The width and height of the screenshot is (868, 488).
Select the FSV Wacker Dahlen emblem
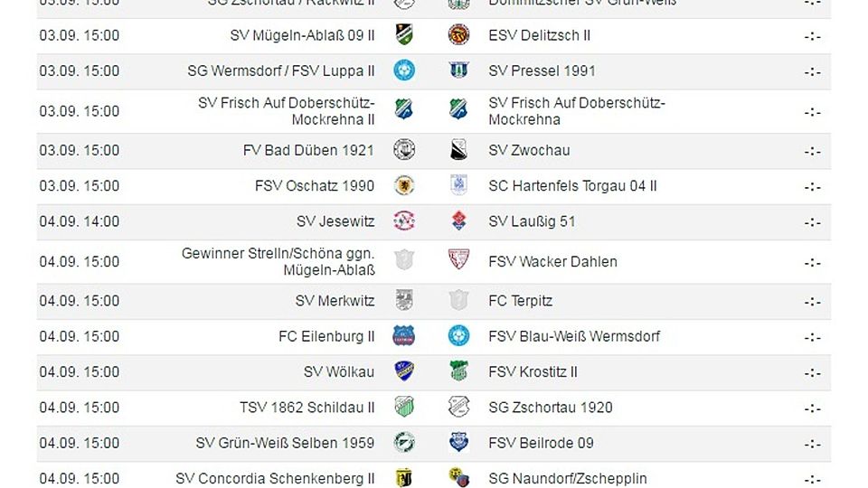click(x=458, y=259)
